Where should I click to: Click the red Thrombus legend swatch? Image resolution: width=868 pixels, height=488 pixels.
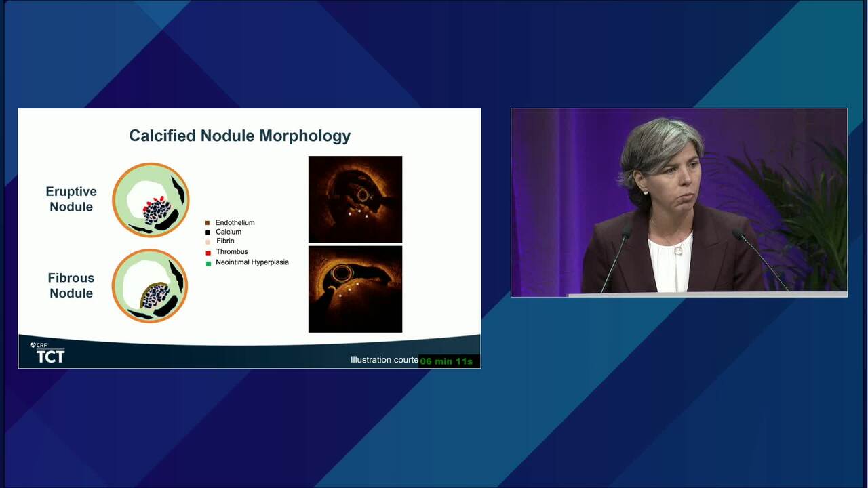click(x=208, y=252)
